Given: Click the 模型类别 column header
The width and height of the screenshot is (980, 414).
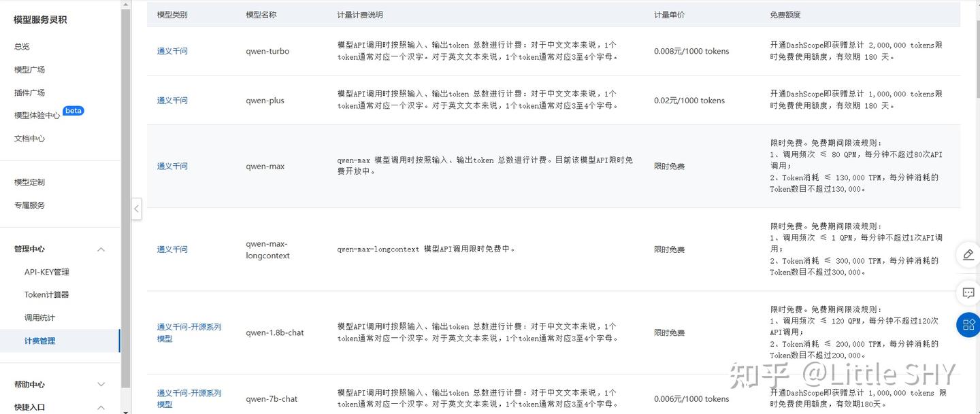Looking at the screenshot, I should (x=172, y=14).
